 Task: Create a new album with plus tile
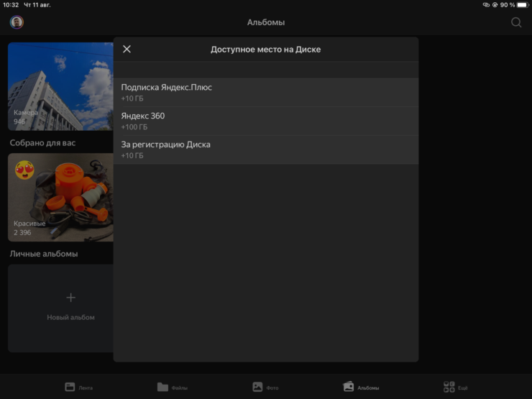pyautogui.click(x=60, y=308)
